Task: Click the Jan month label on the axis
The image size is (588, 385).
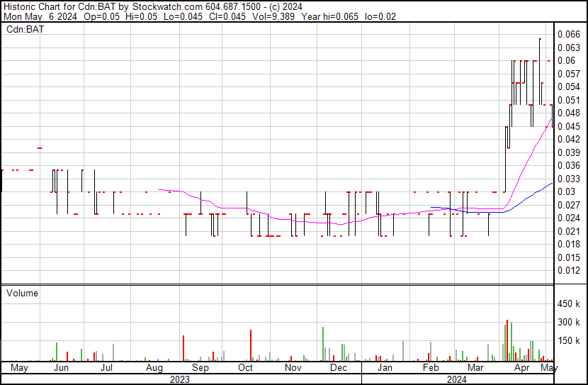Action: pos(385,369)
